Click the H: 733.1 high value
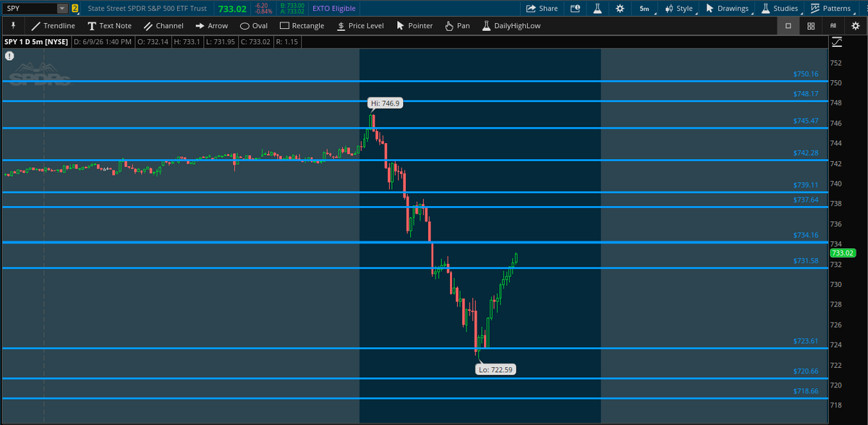Screen dimensions: 868x425 (187, 42)
